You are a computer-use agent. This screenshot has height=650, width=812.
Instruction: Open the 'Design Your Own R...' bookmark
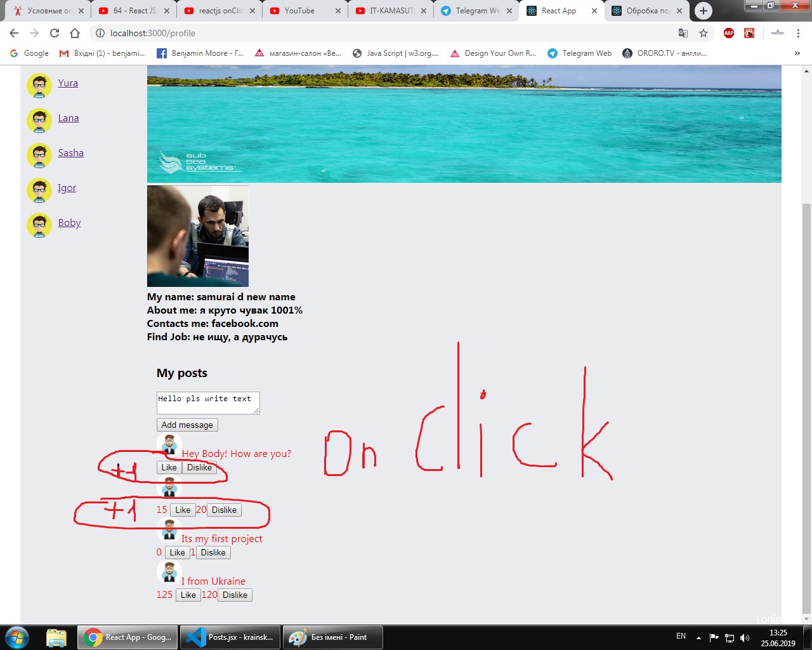click(493, 53)
